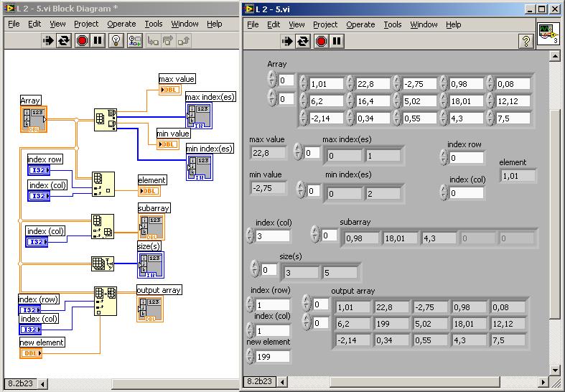565x392 pixels.
Task: Click Run arrow in Block Diagram toolbar
Action: [x=49, y=41]
